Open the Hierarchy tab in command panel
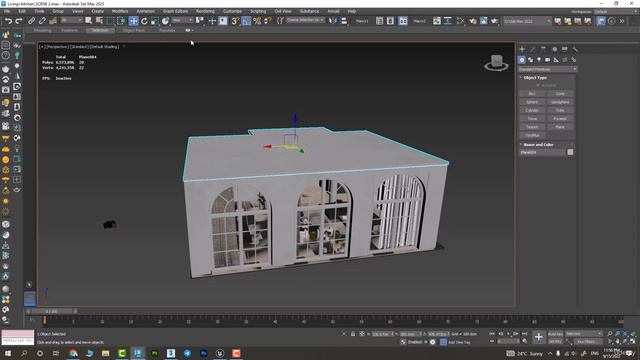The width and height of the screenshot is (640, 360). pyautogui.click(x=543, y=49)
